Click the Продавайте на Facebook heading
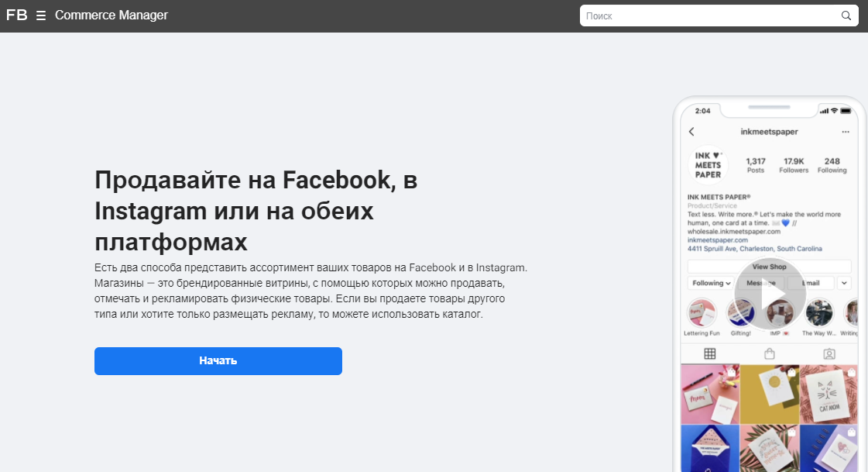Viewport: 868px width, 472px height. pyautogui.click(x=256, y=211)
